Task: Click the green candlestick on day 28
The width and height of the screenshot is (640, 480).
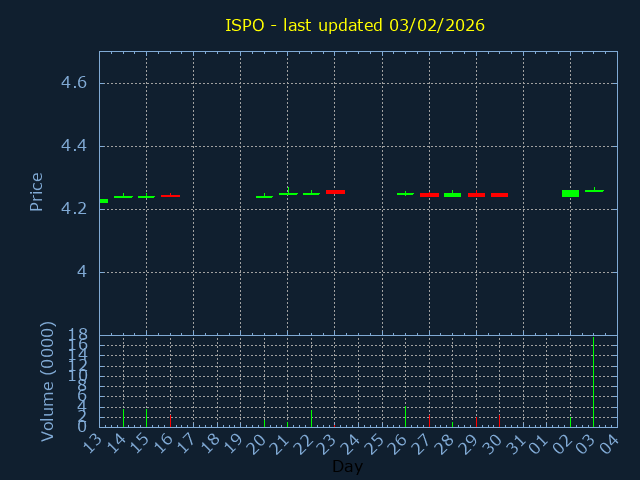Action: (x=452, y=194)
